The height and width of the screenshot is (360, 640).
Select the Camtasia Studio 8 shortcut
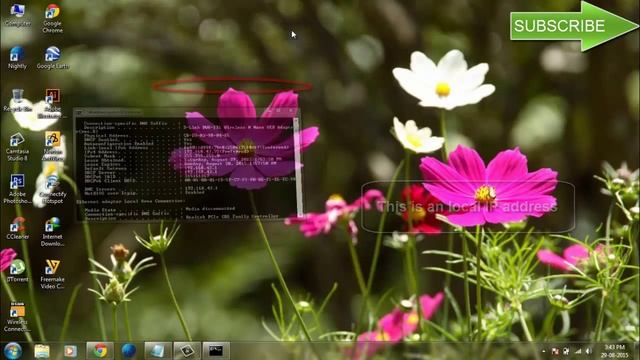pos(17,147)
